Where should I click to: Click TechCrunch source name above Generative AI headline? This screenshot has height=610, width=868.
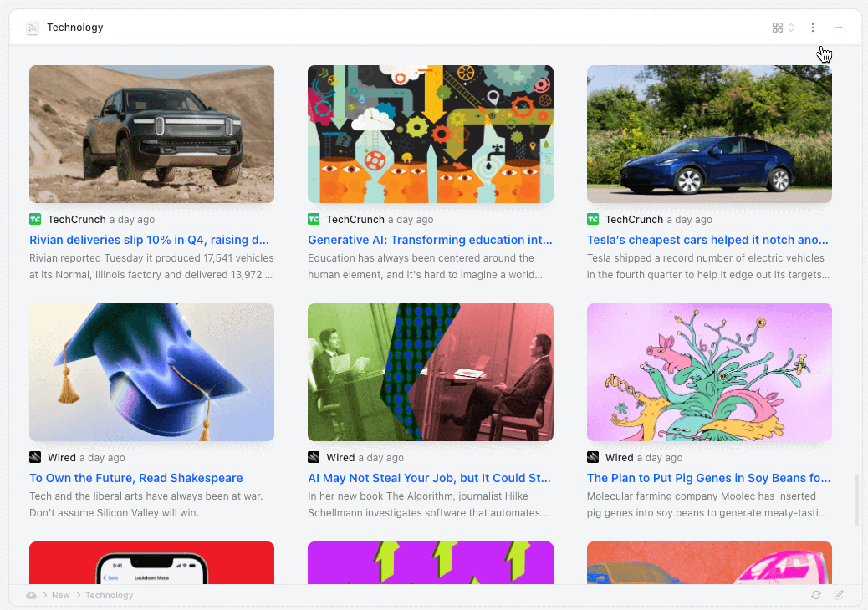pyautogui.click(x=355, y=219)
